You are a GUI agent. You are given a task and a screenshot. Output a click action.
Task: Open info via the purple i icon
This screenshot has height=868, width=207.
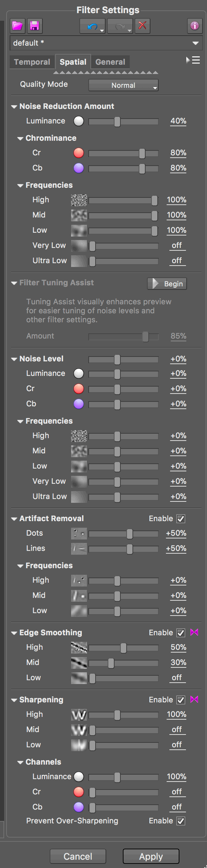tap(195, 26)
